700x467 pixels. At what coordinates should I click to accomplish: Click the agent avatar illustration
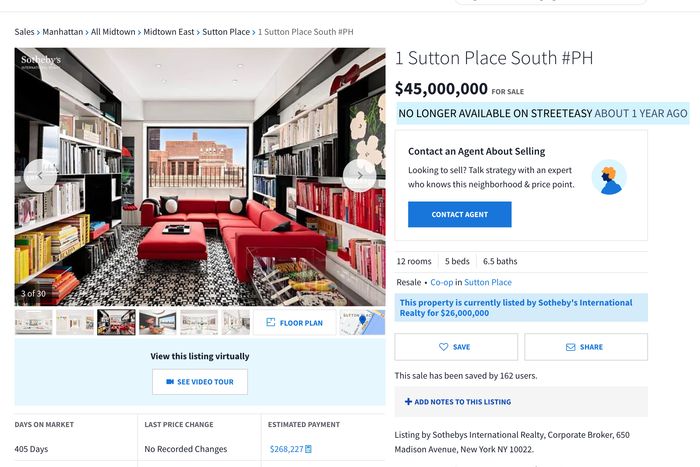(609, 177)
